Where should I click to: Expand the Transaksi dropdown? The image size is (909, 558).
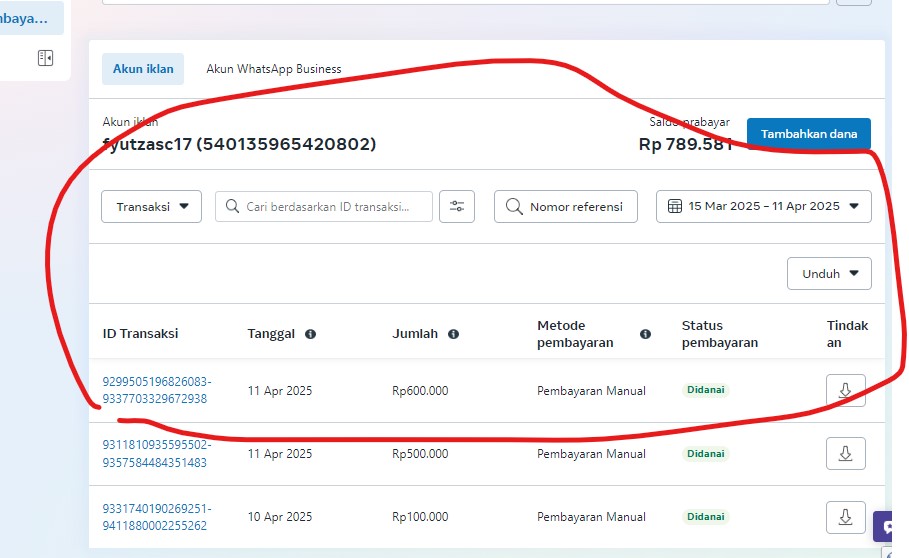(x=152, y=207)
